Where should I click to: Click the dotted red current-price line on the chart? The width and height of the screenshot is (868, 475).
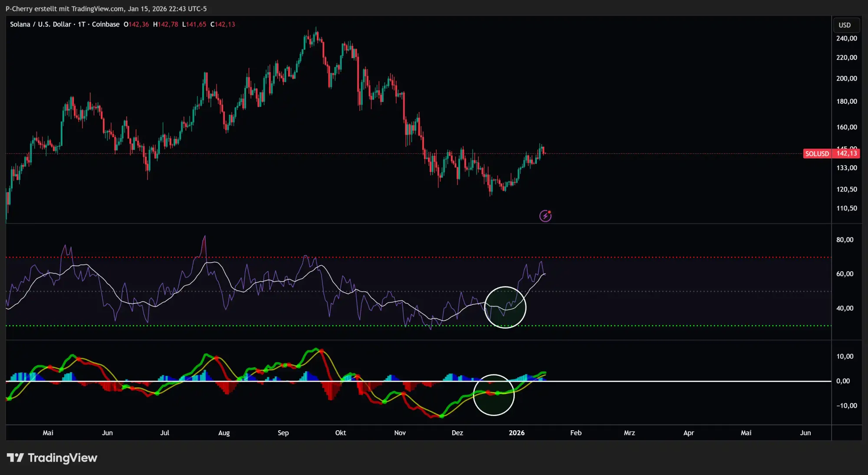click(304, 153)
